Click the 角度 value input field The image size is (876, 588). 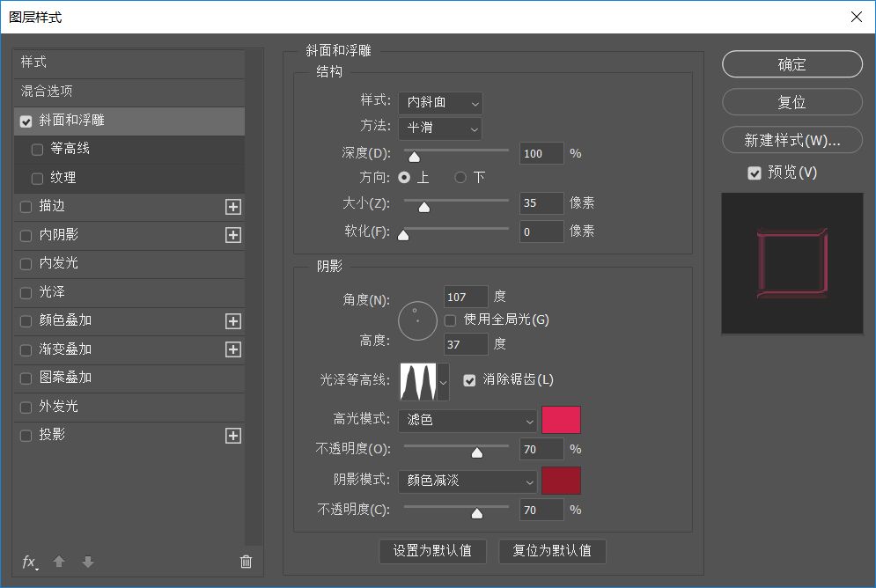coord(466,297)
